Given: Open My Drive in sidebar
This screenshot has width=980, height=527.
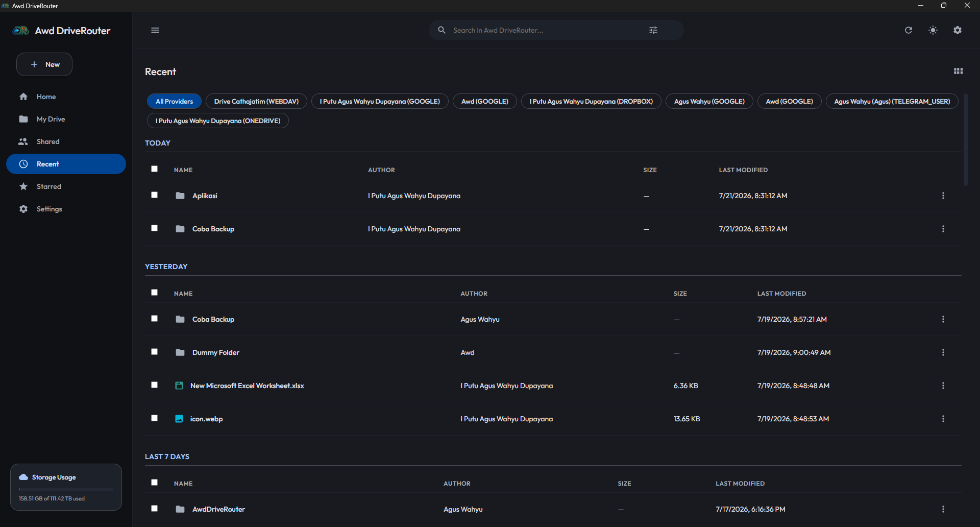Looking at the screenshot, I should tap(66, 119).
